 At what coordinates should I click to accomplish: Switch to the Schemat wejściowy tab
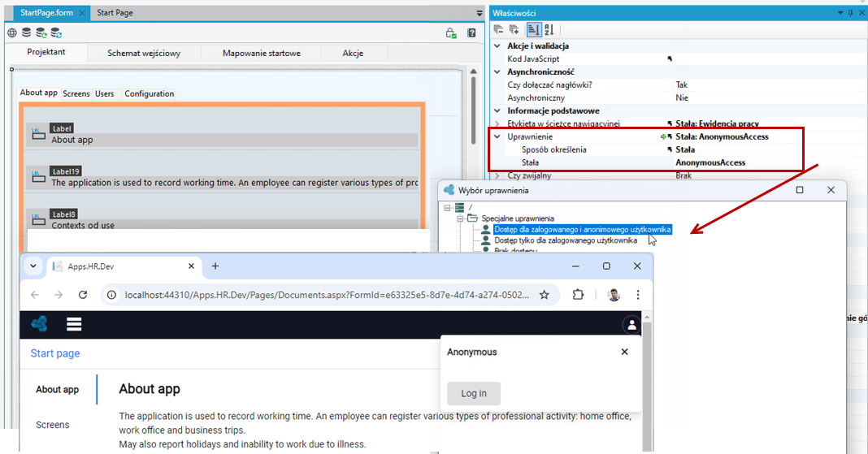tap(144, 53)
